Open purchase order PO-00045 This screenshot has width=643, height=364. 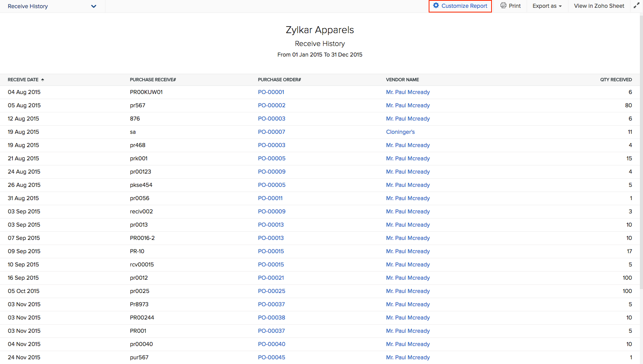tap(271, 357)
